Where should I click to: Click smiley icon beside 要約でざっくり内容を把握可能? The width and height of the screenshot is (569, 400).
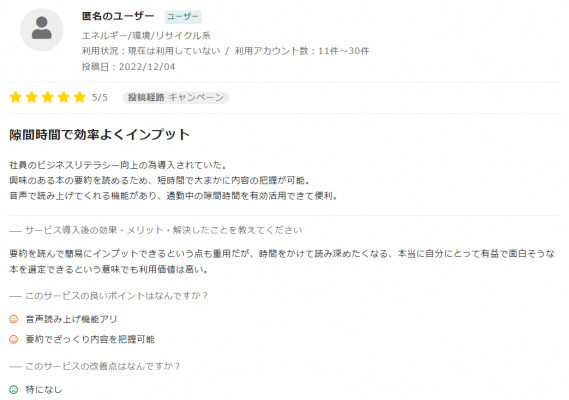[x=13, y=339]
